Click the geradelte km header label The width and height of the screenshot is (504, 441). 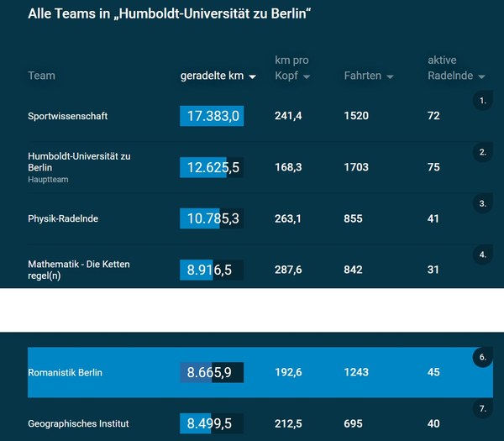[212, 76]
